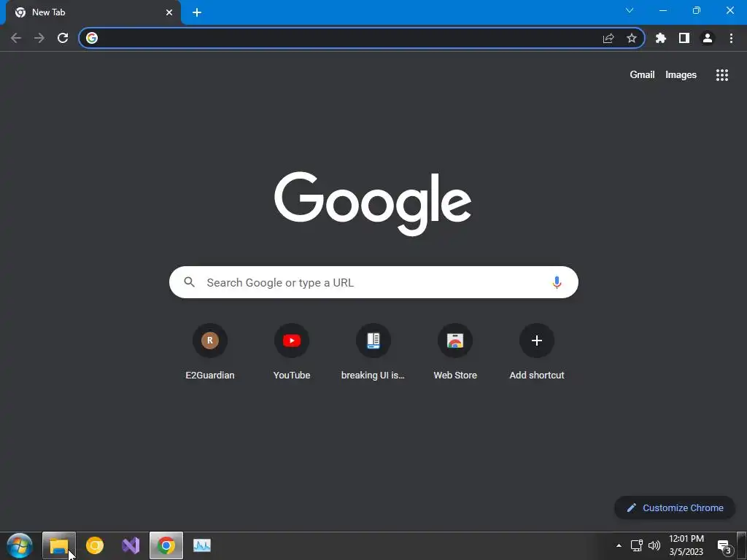Viewport: 747px width, 560px height.
Task: Click the network tray icon
Action: coord(636,545)
